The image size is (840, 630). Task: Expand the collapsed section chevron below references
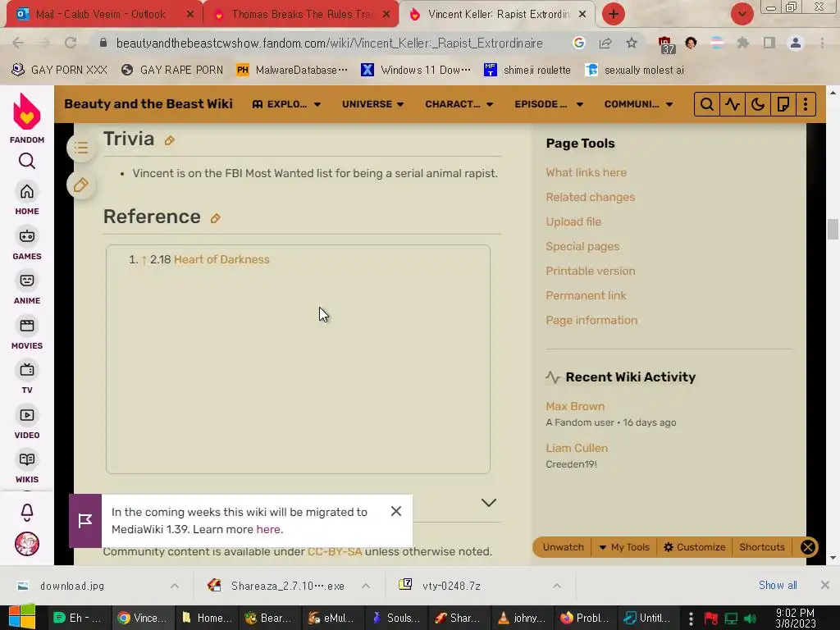pos(489,503)
